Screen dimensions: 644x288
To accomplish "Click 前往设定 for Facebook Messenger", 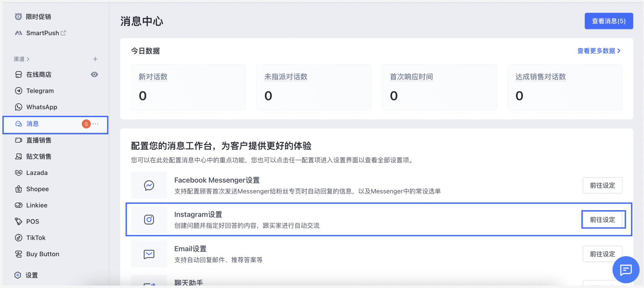I will pos(602,186).
